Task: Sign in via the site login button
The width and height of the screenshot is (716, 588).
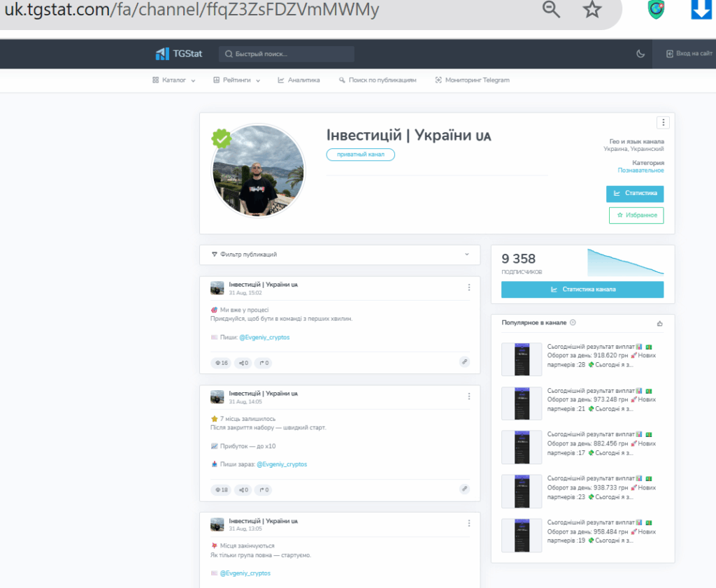Action: (689, 54)
